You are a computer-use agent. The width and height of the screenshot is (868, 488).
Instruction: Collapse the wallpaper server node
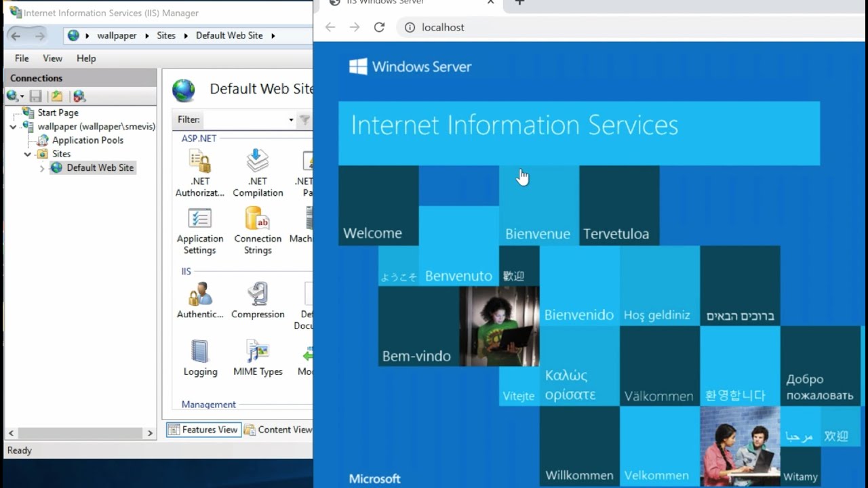14,127
